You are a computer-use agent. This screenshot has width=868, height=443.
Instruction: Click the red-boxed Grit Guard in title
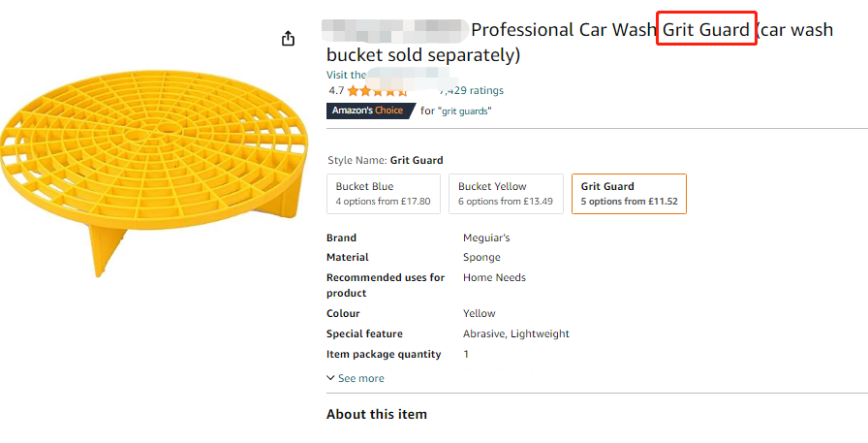706,30
